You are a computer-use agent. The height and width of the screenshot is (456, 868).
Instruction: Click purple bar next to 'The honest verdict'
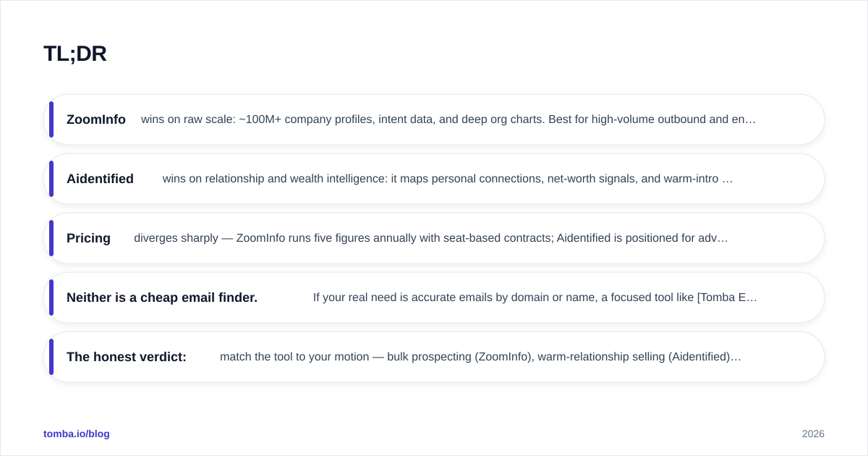click(51, 357)
